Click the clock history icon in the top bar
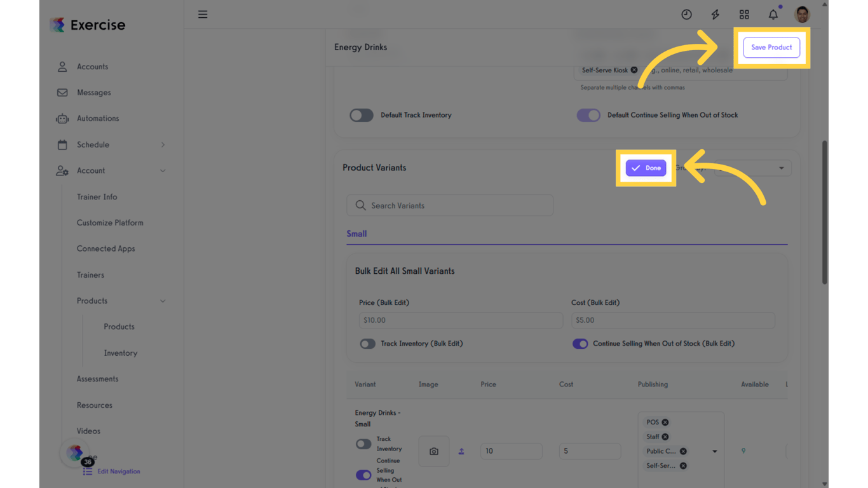The image size is (868, 488). click(686, 14)
